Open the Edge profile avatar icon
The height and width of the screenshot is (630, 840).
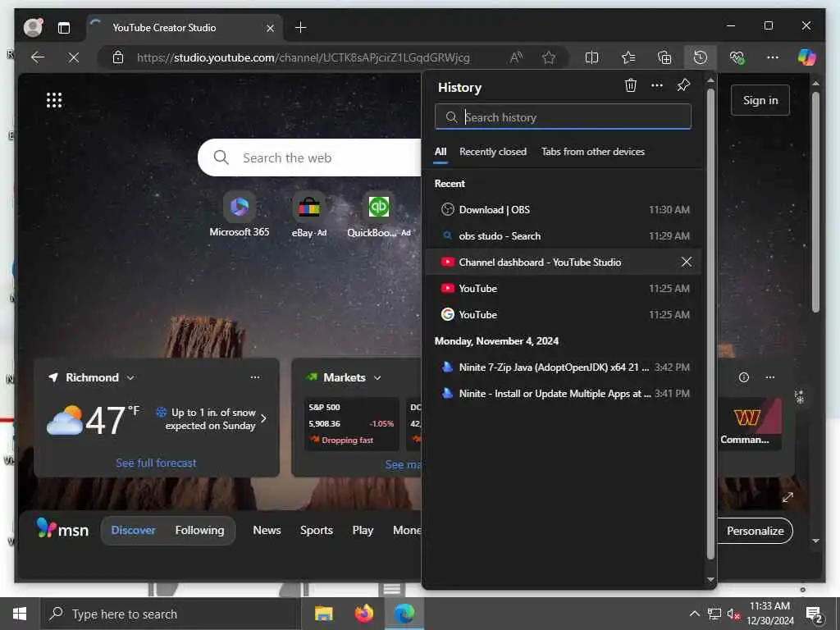click(33, 27)
